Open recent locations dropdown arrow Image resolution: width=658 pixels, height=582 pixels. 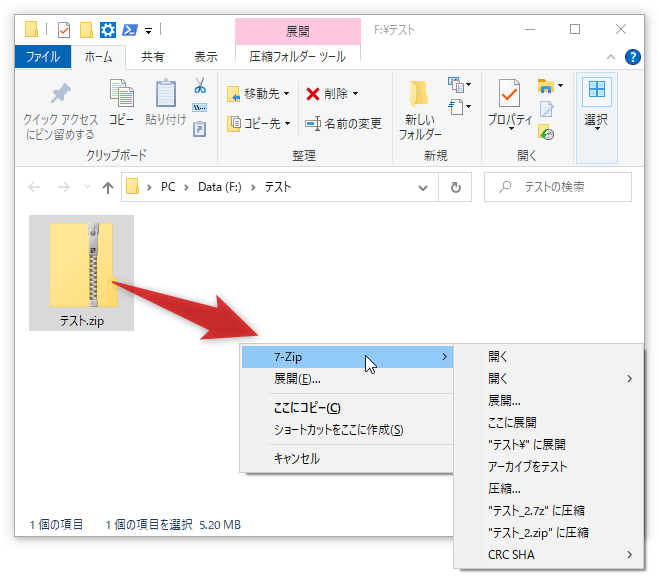pos(87,187)
